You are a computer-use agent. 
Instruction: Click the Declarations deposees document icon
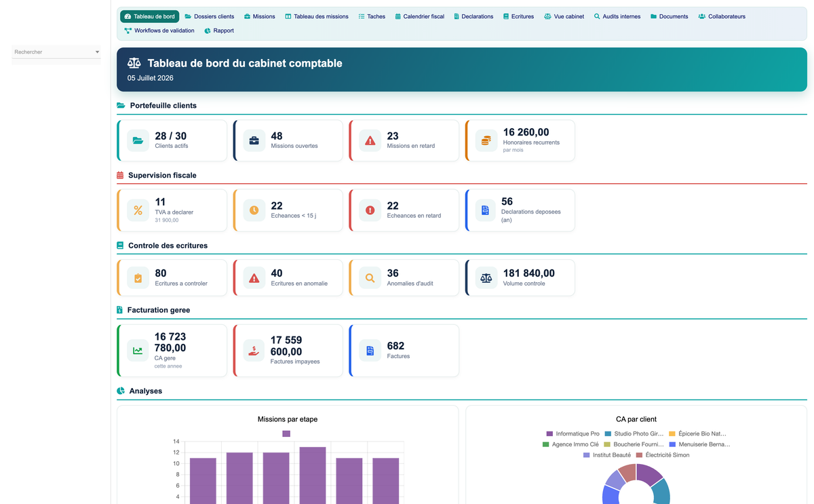[x=485, y=210]
